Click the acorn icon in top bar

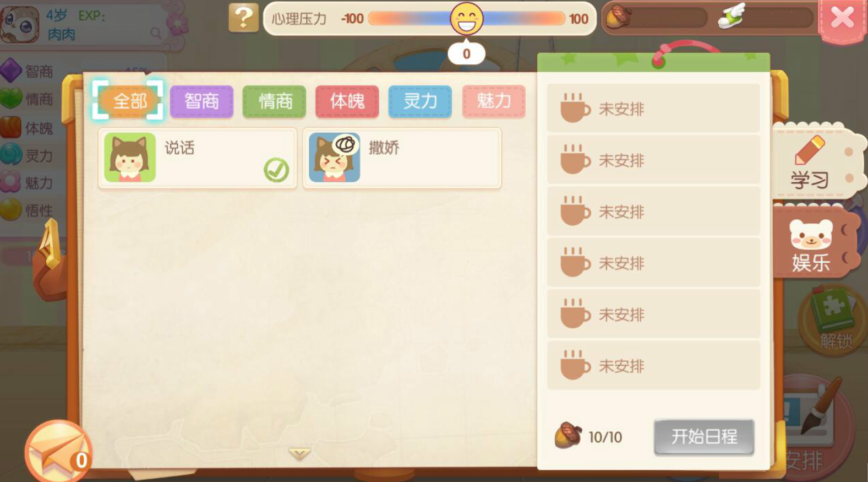click(x=618, y=17)
